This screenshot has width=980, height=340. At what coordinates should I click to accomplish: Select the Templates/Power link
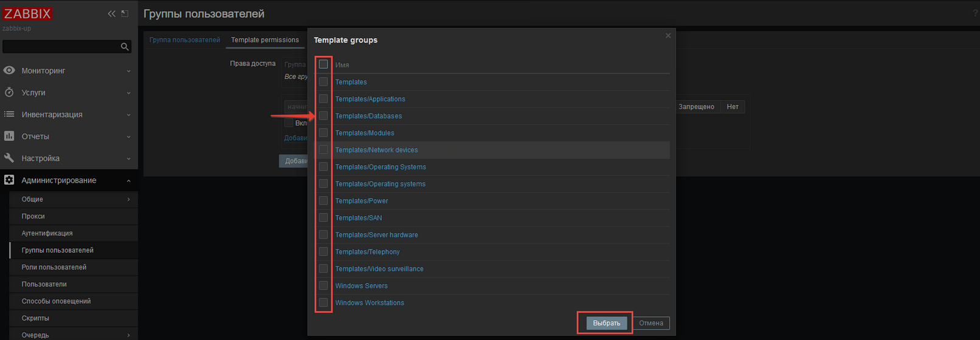click(x=362, y=201)
